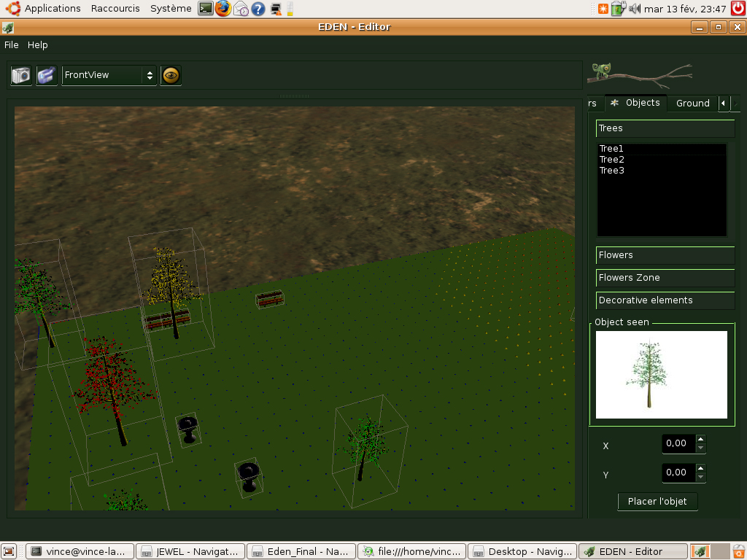Switch to the Eden_Final Navigator window

[301, 551]
